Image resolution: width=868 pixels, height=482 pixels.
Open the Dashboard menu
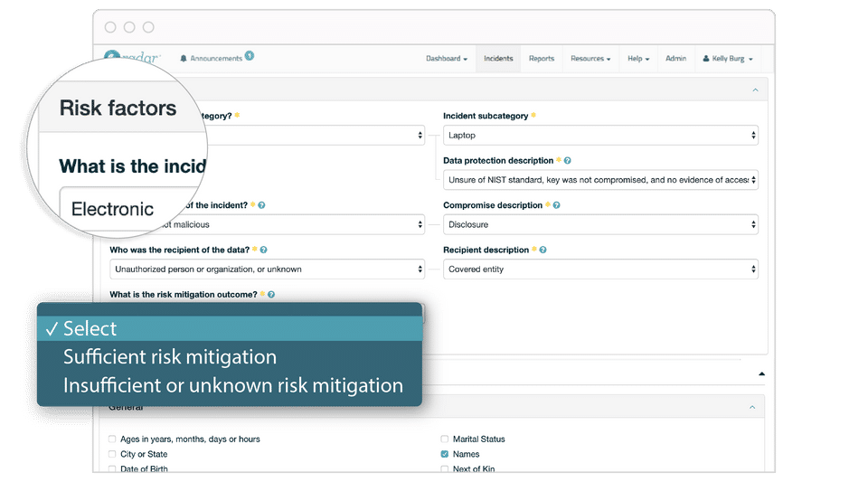point(446,58)
